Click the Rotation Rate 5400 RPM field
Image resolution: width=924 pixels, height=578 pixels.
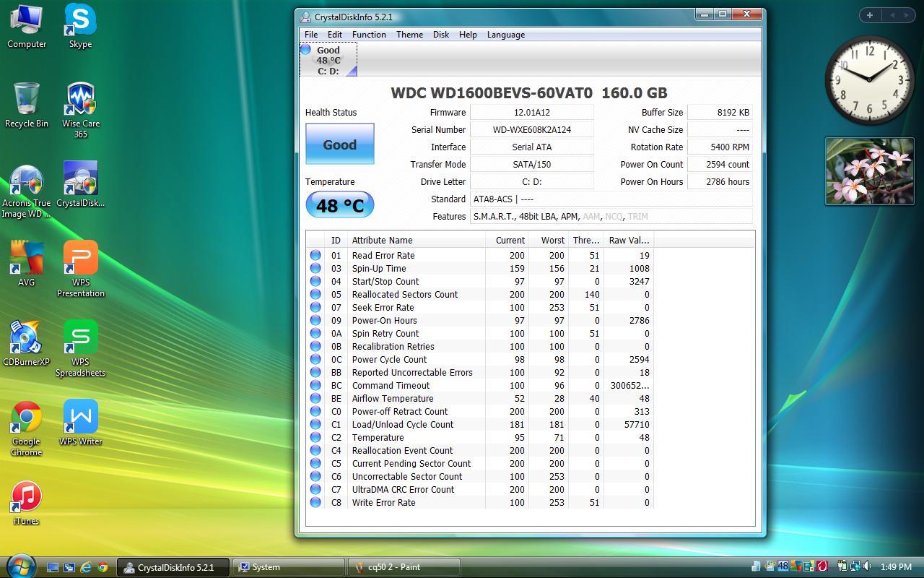pos(720,147)
